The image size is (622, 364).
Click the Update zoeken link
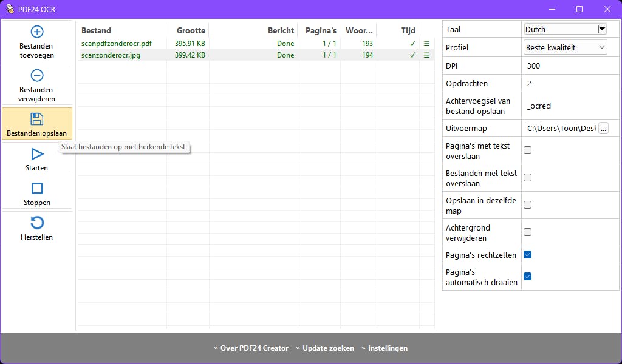point(328,348)
